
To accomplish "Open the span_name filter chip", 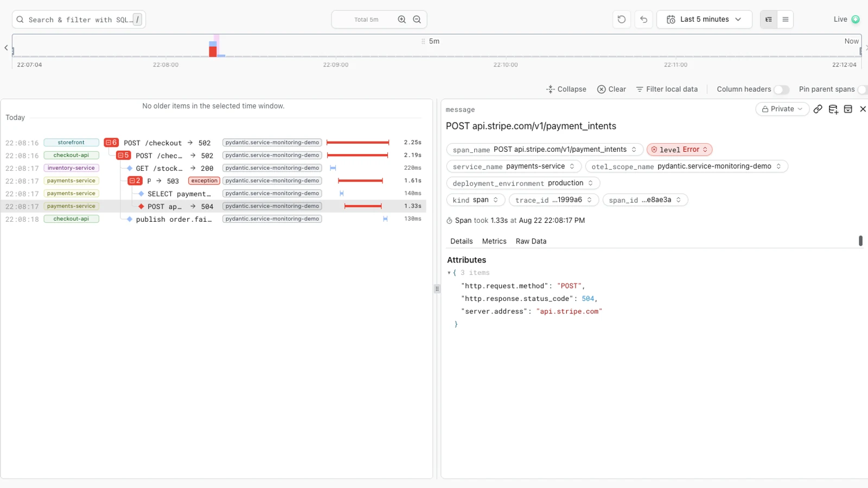I will coord(545,150).
